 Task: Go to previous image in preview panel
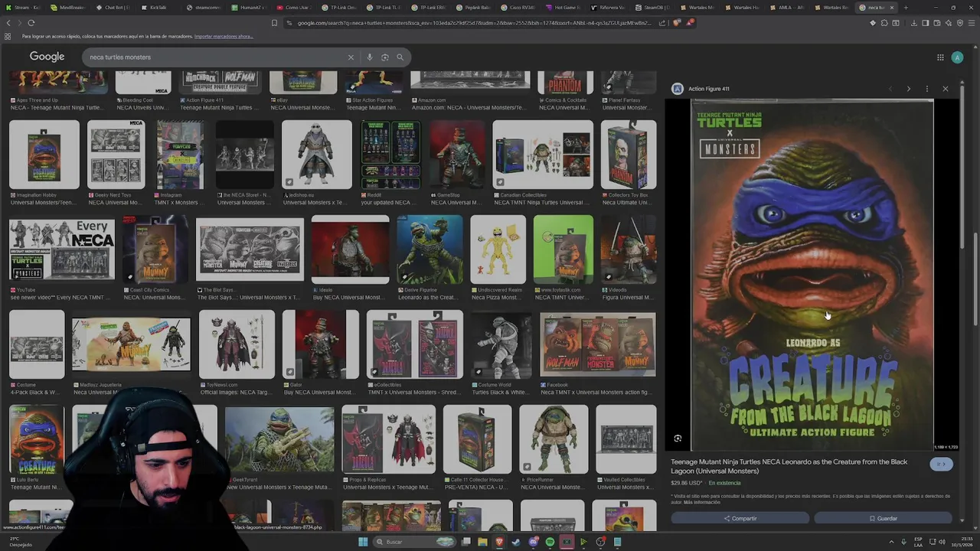(890, 89)
